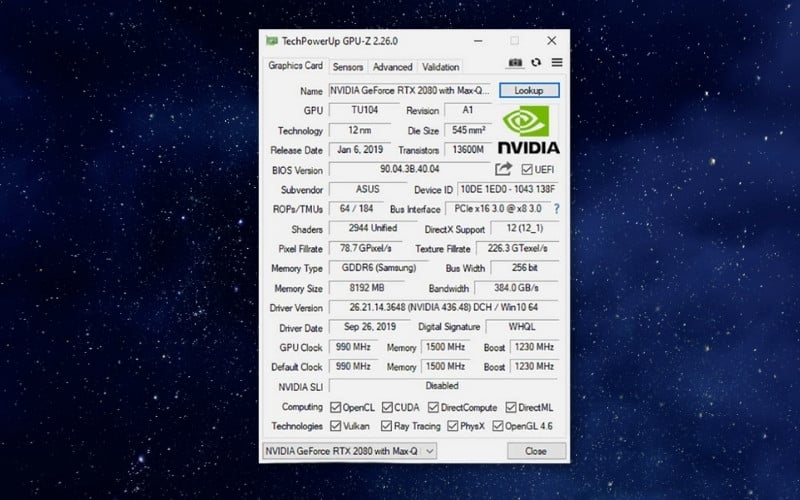Viewport: 800px width, 500px height.
Task: Click the Driver Date value Sep 26, 2019
Action: tap(370, 327)
